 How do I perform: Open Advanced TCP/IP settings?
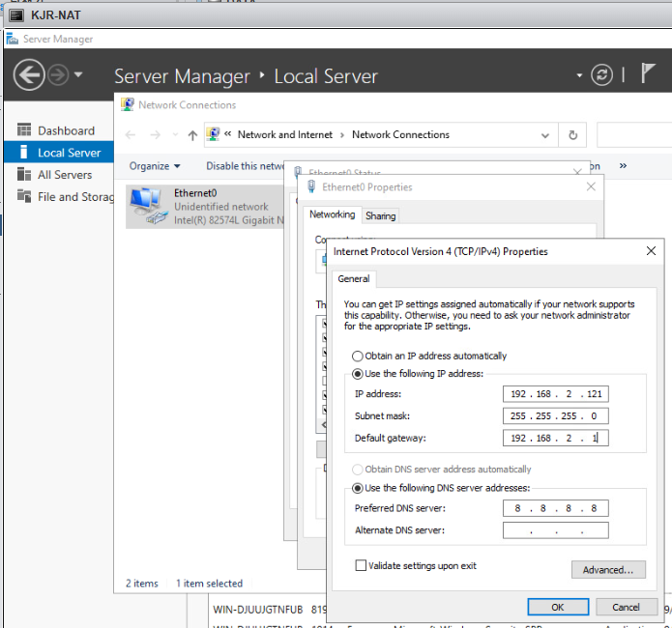coord(608,570)
